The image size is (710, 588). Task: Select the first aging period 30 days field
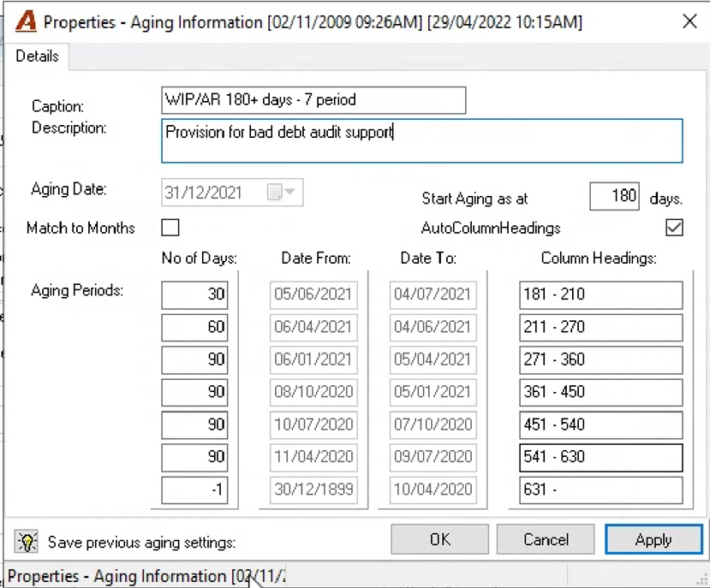pos(194,294)
